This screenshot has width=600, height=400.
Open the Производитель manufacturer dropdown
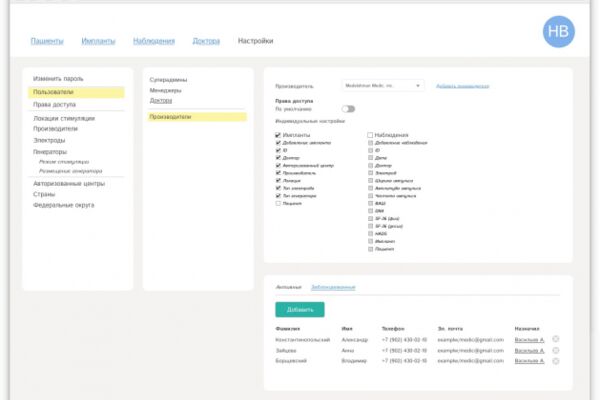(383, 86)
